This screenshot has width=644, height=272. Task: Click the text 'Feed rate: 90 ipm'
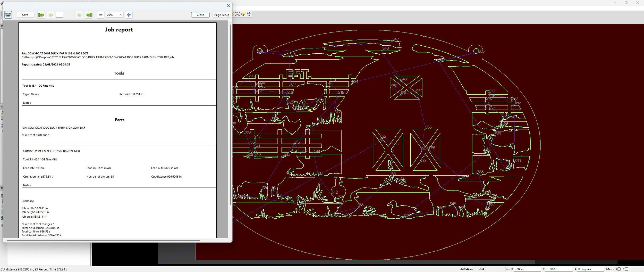[34, 168]
